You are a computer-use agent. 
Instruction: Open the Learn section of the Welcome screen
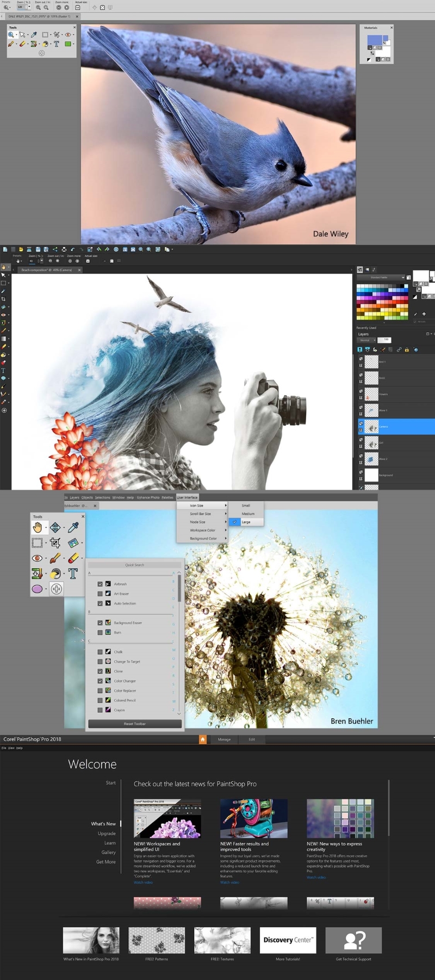(110, 843)
